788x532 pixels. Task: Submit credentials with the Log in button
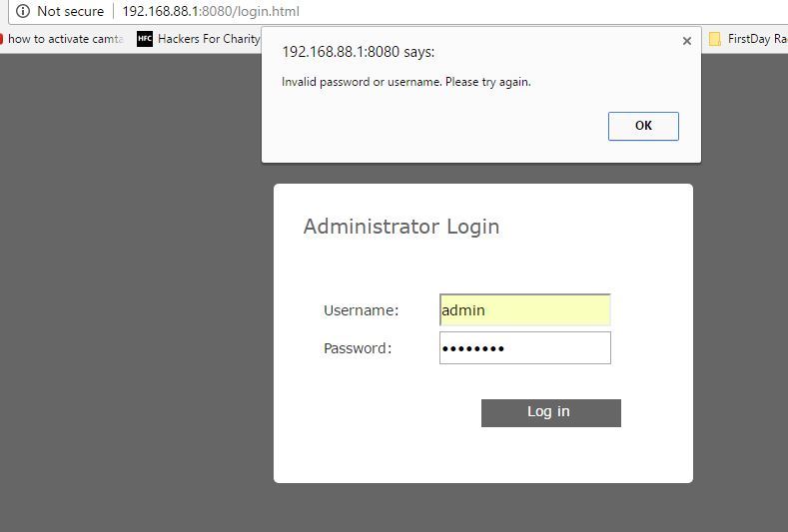click(x=550, y=413)
